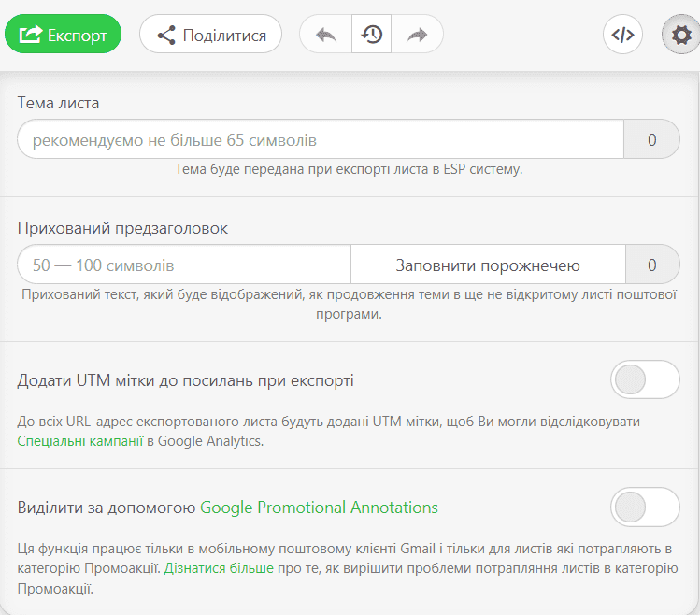700x615 pixels.
Task: Click the settings gear icon
Action: click(681, 35)
